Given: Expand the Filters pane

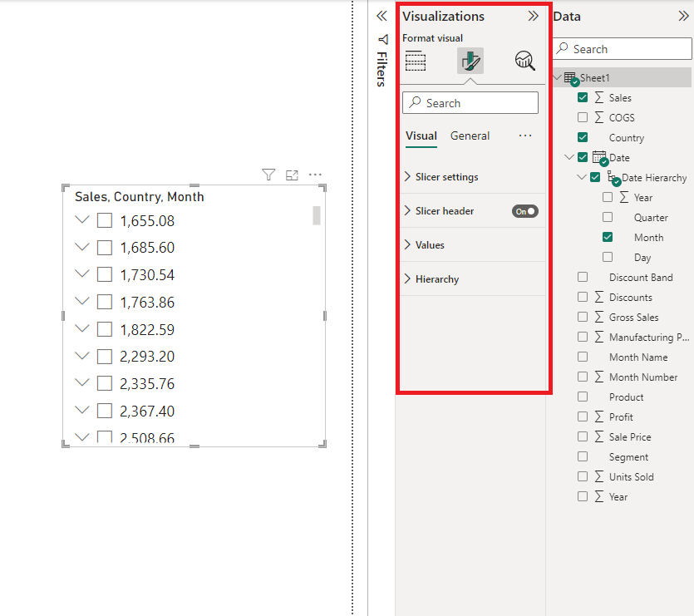Looking at the screenshot, I should coord(381,16).
